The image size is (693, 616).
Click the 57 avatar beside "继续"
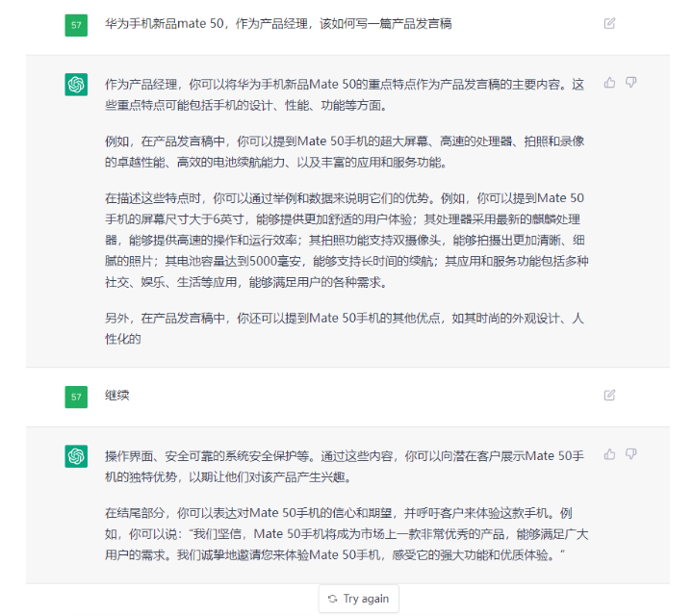pos(76,396)
